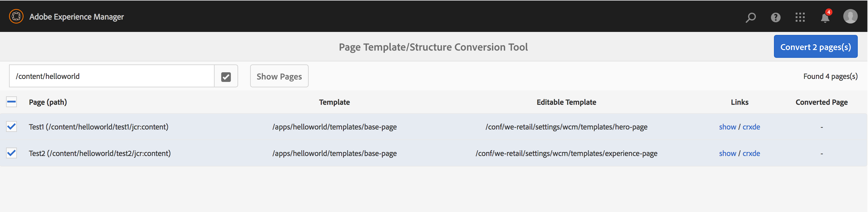Open the show link for Test1
Viewport: 868px width, 212px height.
pos(728,127)
